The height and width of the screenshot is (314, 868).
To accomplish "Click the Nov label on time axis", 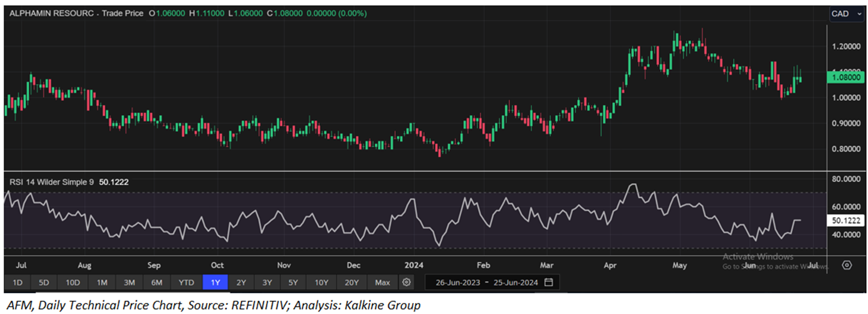I will (284, 265).
